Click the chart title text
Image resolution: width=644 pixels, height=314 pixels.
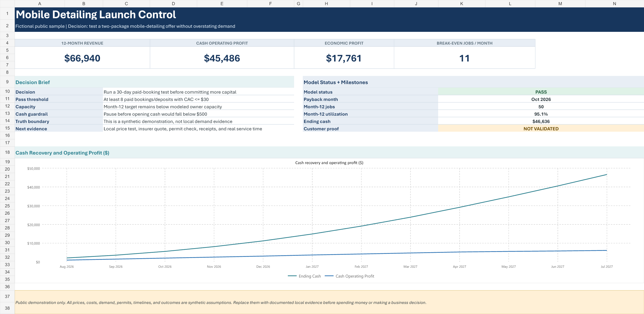(329, 163)
